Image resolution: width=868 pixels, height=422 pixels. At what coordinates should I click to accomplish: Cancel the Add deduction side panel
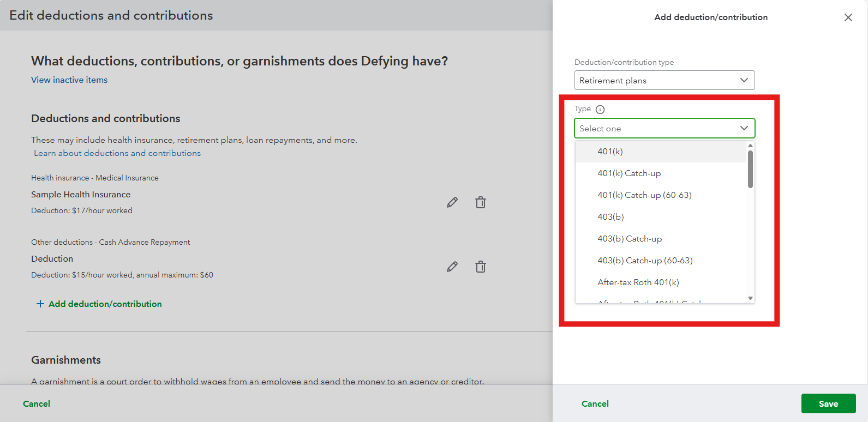[595, 403]
